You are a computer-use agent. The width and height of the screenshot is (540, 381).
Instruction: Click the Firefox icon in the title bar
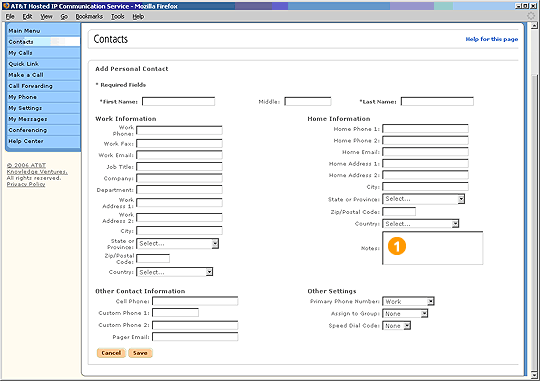(6, 6)
